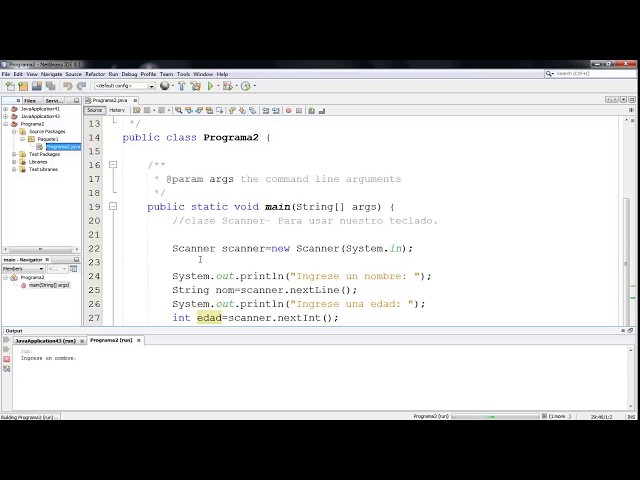
Task: Click the Debug Project toolbar icon
Action: click(x=227, y=86)
